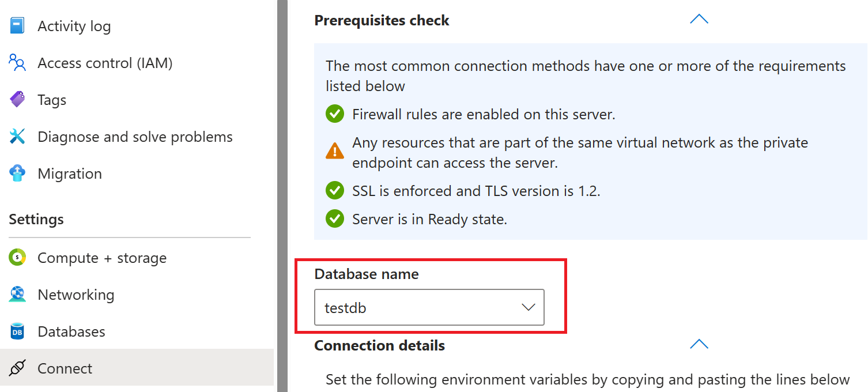Image resolution: width=868 pixels, height=392 pixels.
Task: Click the Diagnose and solve problems icon
Action: pyautogui.click(x=17, y=137)
